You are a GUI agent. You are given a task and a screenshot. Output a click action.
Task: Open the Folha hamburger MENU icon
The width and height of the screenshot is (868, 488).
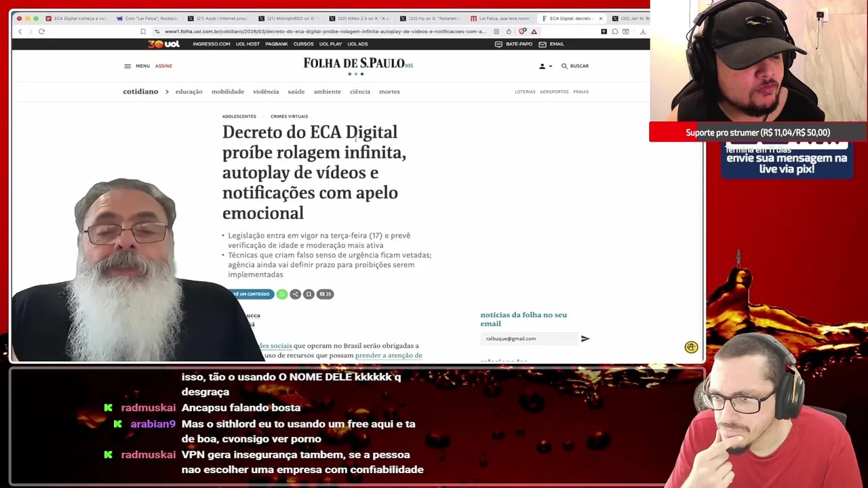(x=127, y=66)
